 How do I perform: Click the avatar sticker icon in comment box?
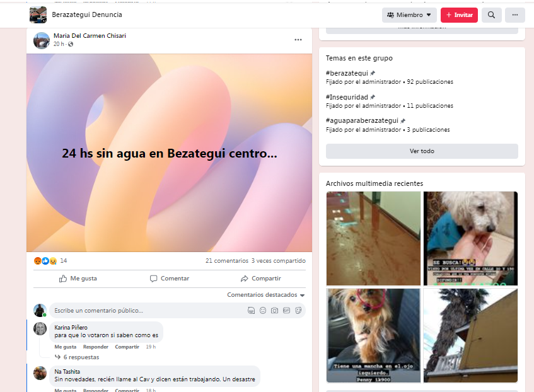point(251,311)
